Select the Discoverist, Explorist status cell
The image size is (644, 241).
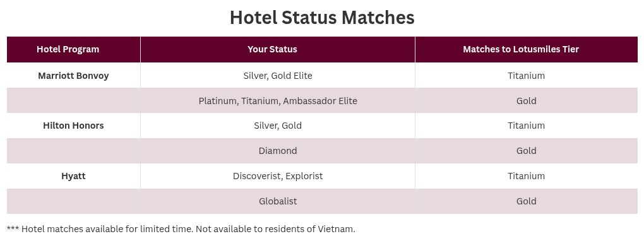(x=278, y=176)
